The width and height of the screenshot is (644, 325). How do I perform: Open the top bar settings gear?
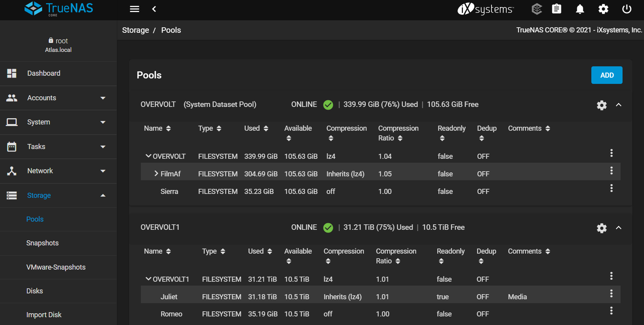click(603, 9)
